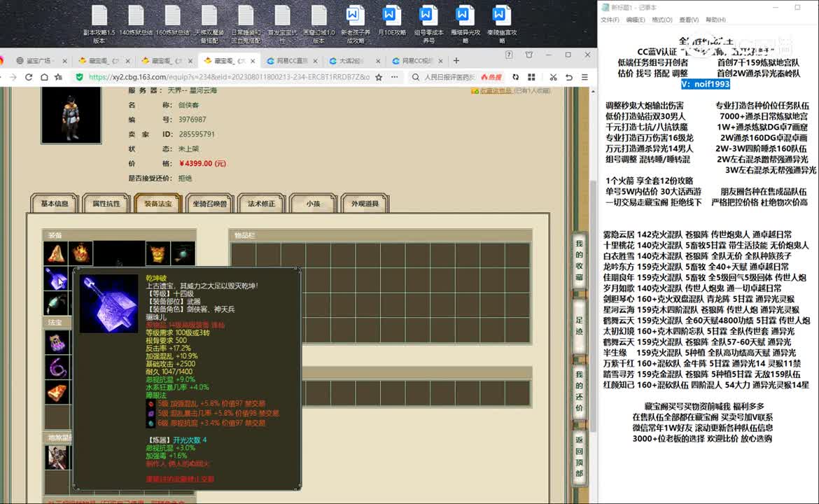
Task: Click the highlighted V: noif1993 text in Notepad
Action: coord(705,84)
